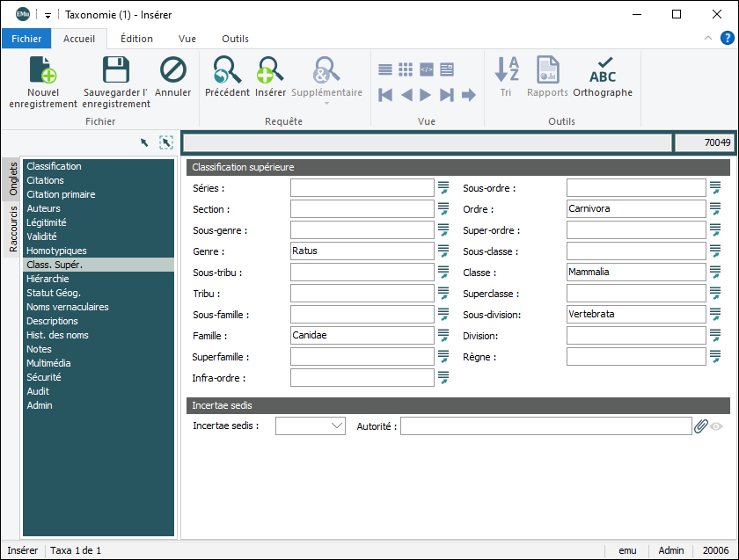Open the blue help question mark
The width and height of the screenshot is (739, 560).
click(x=727, y=38)
